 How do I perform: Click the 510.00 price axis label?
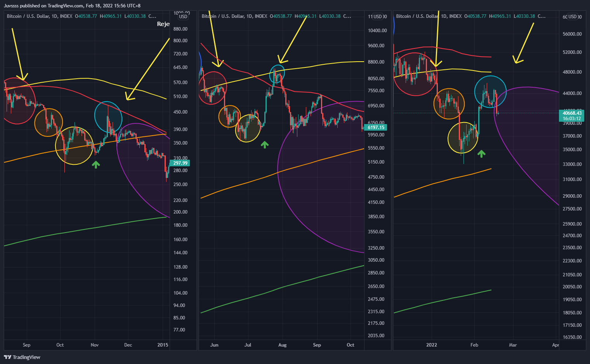(x=180, y=97)
